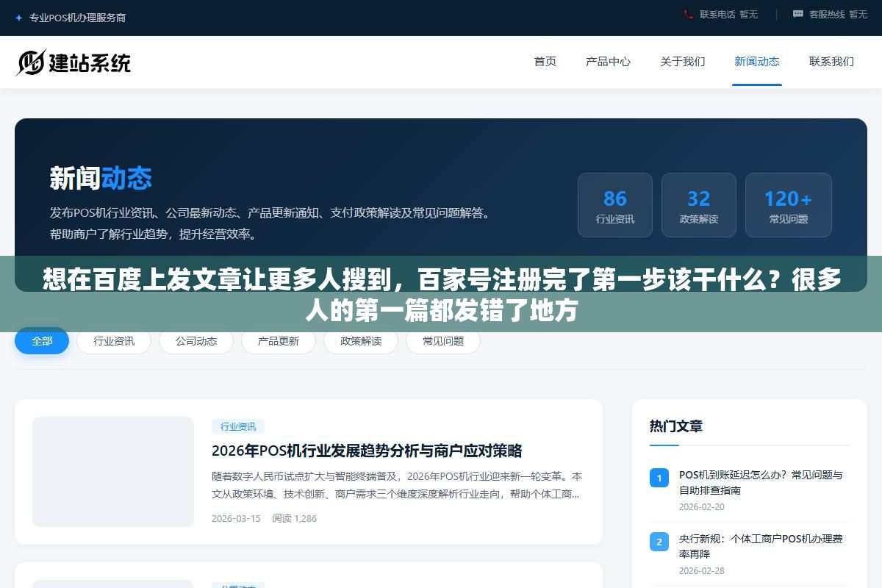The width and height of the screenshot is (882, 588).
Task: Click the number 1 badge in 热门文章
Action: [659, 478]
